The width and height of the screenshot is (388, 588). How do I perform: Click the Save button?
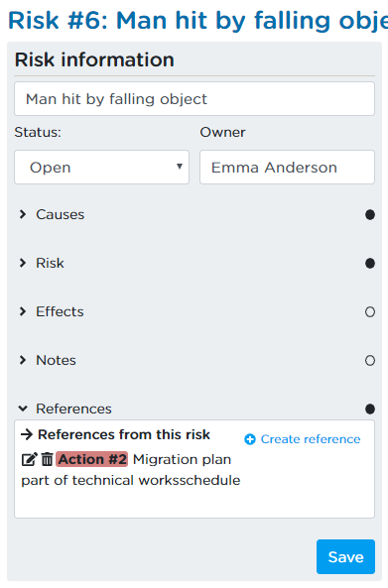pyautogui.click(x=345, y=557)
